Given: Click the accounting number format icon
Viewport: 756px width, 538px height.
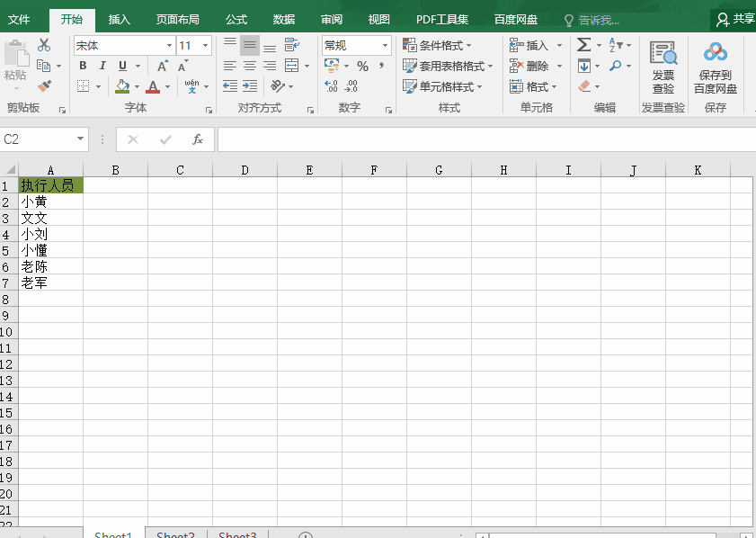Looking at the screenshot, I should (x=332, y=65).
